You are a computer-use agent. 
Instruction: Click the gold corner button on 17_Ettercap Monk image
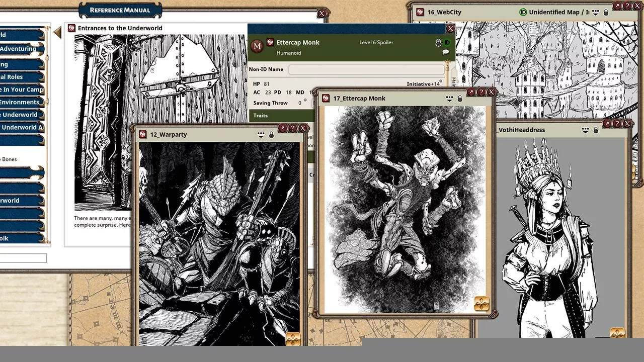click(481, 304)
